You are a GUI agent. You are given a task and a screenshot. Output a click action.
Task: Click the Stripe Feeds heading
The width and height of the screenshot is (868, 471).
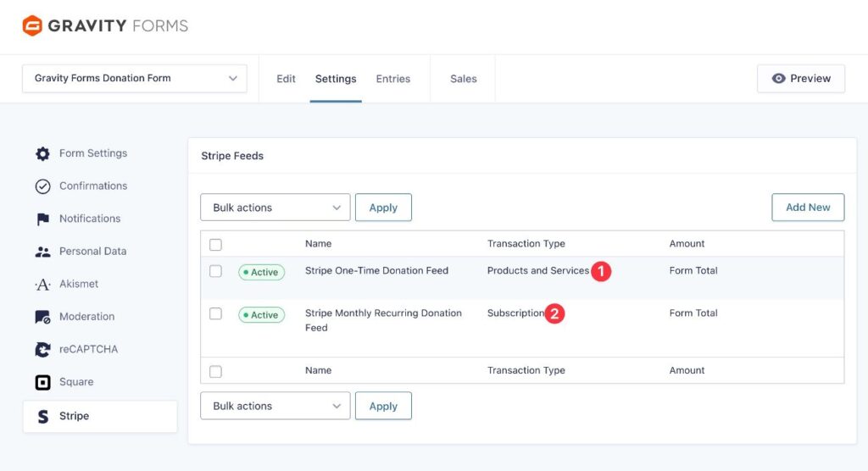[232, 156]
